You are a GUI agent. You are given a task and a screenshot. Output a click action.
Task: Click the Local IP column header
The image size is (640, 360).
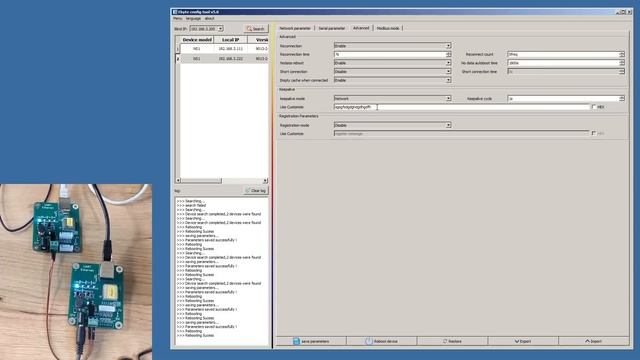point(231,40)
